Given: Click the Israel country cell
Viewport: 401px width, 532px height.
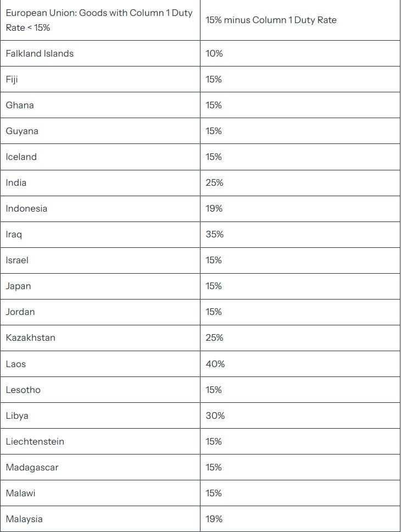Looking at the screenshot, I should (x=17, y=260).
